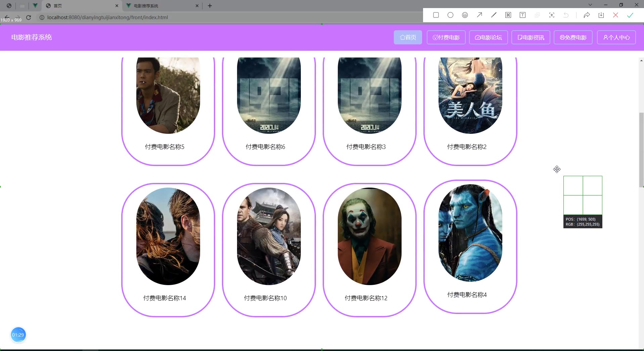This screenshot has height=351, width=644.
Task: Cancel the screenshot with red X
Action: 615,15
